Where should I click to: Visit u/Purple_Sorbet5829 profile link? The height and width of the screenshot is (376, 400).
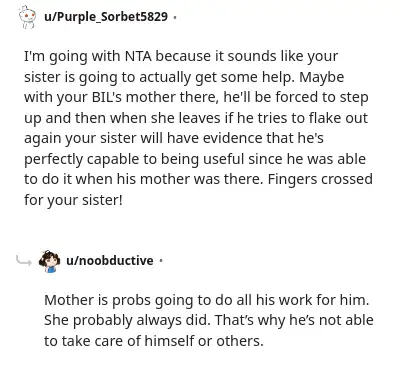click(106, 16)
